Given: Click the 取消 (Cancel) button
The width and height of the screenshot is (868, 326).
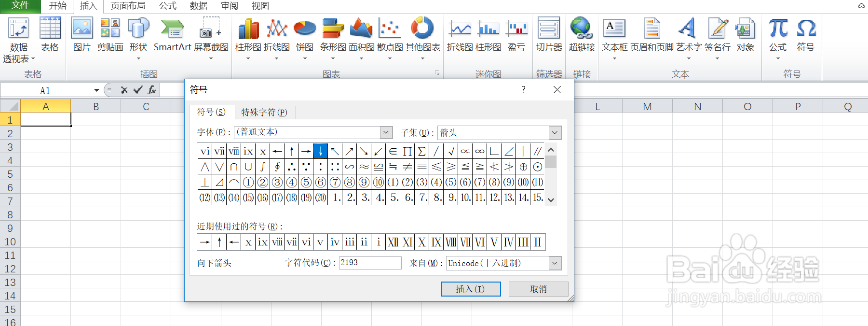Looking at the screenshot, I should pos(538,289).
